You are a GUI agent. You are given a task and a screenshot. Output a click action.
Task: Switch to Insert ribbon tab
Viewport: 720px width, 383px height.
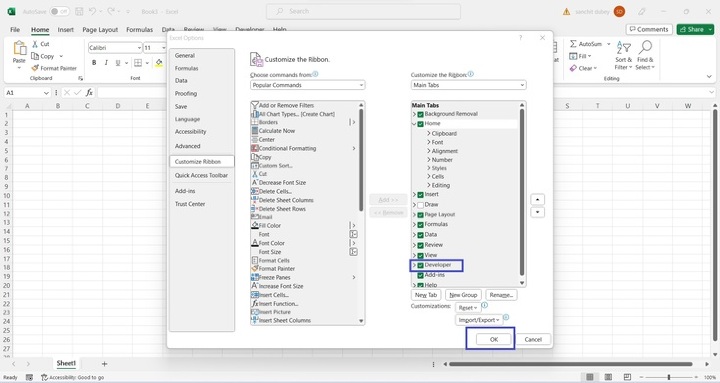click(66, 29)
